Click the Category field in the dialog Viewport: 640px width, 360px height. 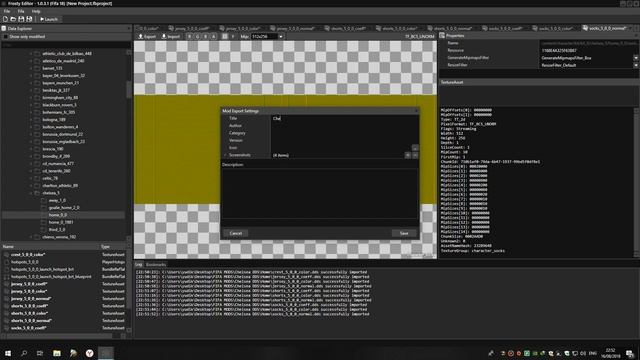tap(345, 133)
